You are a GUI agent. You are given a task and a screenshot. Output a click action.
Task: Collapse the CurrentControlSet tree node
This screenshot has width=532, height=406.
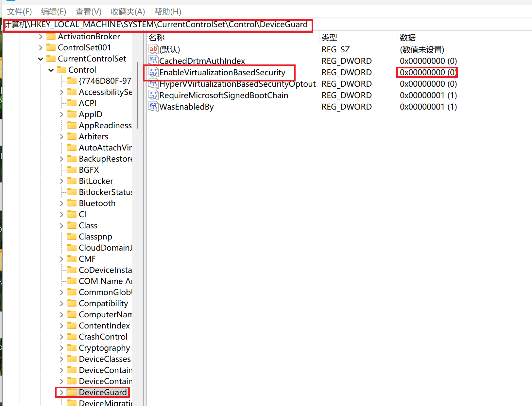tap(41, 59)
